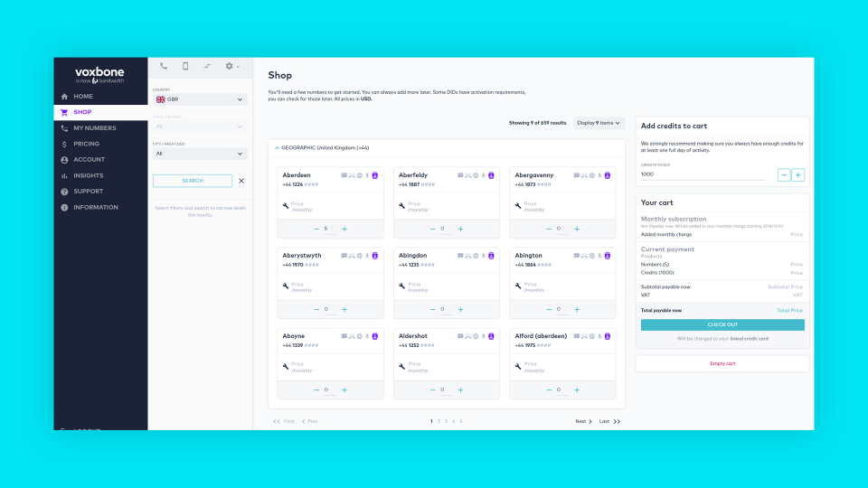Increase Abergavenny quantity with plus

point(577,229)
